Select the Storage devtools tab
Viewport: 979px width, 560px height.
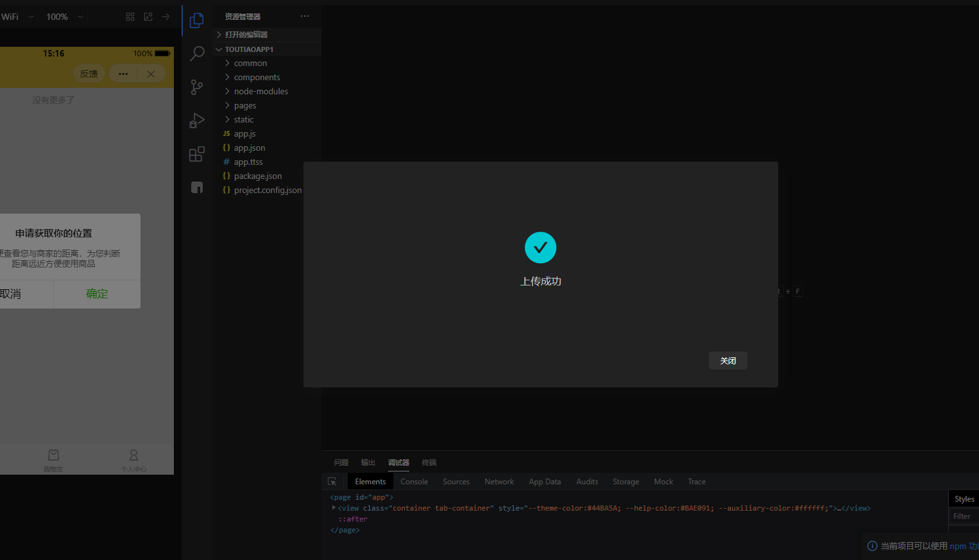click(x=626, y=482)
